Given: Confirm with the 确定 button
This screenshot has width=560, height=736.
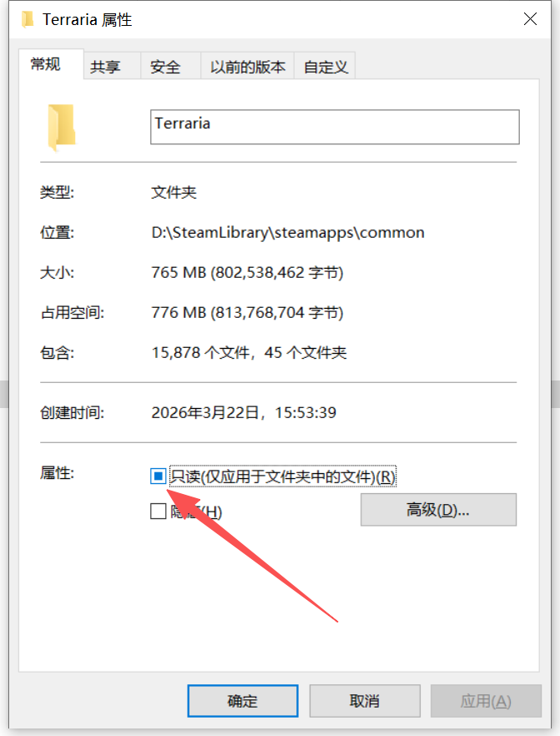Looking at the screenshot, I should tap(243, 701).
